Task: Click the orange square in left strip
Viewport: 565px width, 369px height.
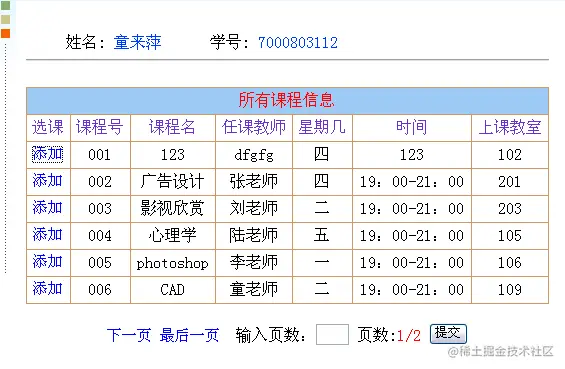Action: (5, 33)
